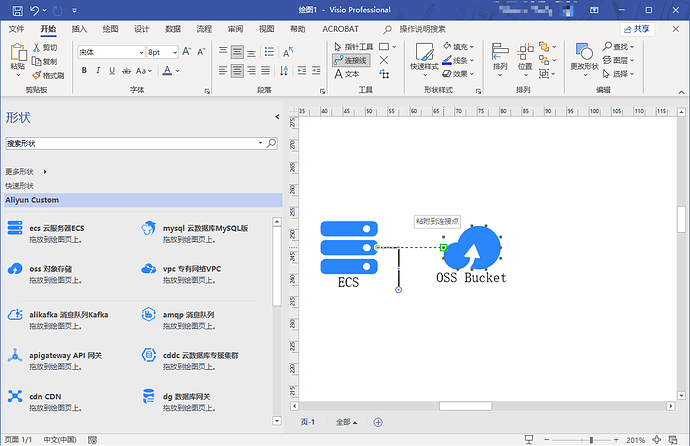690x446 pixels.
Task: Click the dg database gateway stencil
Action: click(176, 401)
